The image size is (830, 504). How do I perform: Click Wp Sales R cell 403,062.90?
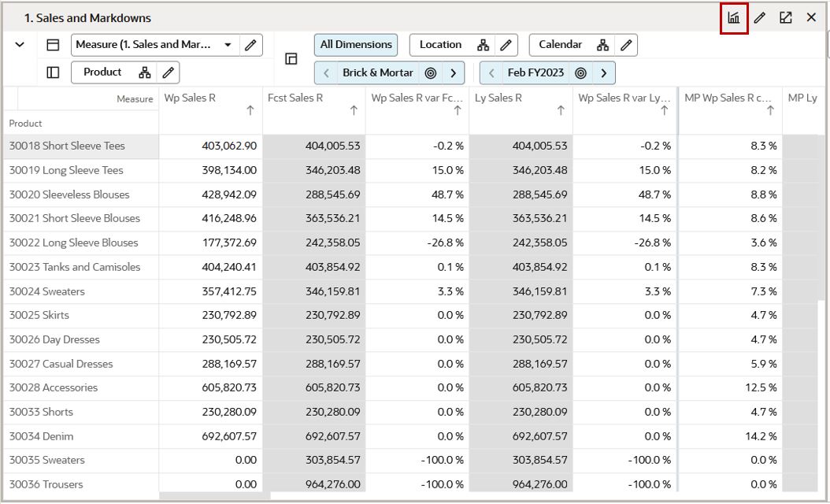[x=211, y=146]
